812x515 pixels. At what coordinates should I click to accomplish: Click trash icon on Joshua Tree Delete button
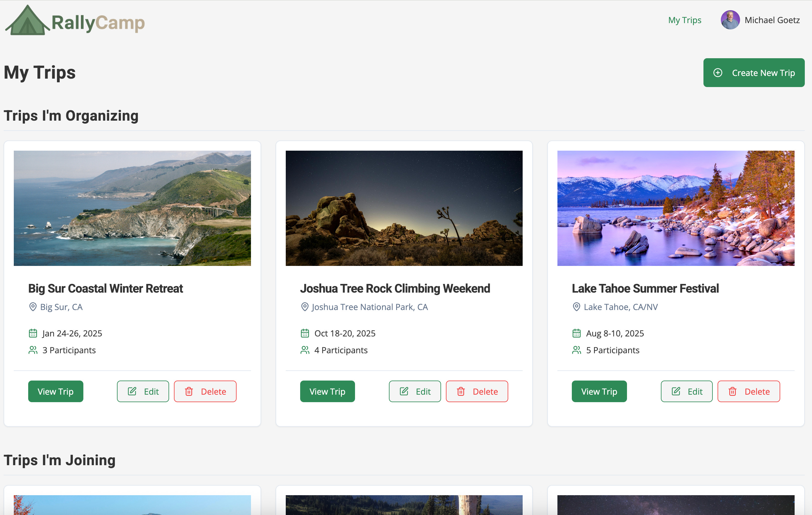click(x=461, y=391)
